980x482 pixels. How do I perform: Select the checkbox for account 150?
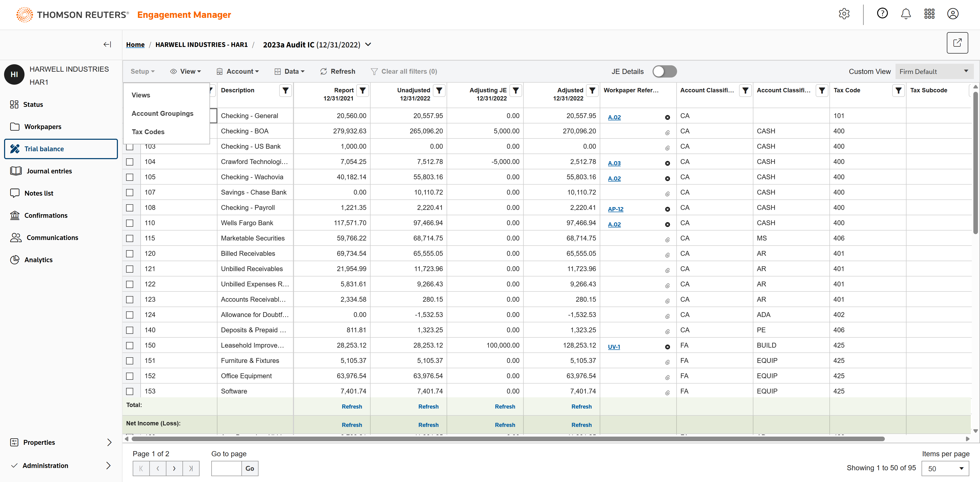click(x=130, y=346)
